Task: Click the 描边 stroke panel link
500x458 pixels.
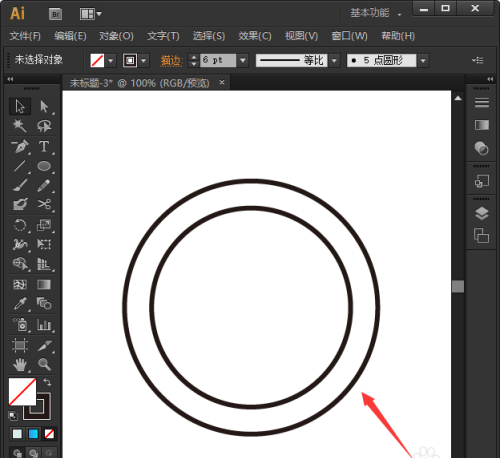Action: tap(171, 61)
